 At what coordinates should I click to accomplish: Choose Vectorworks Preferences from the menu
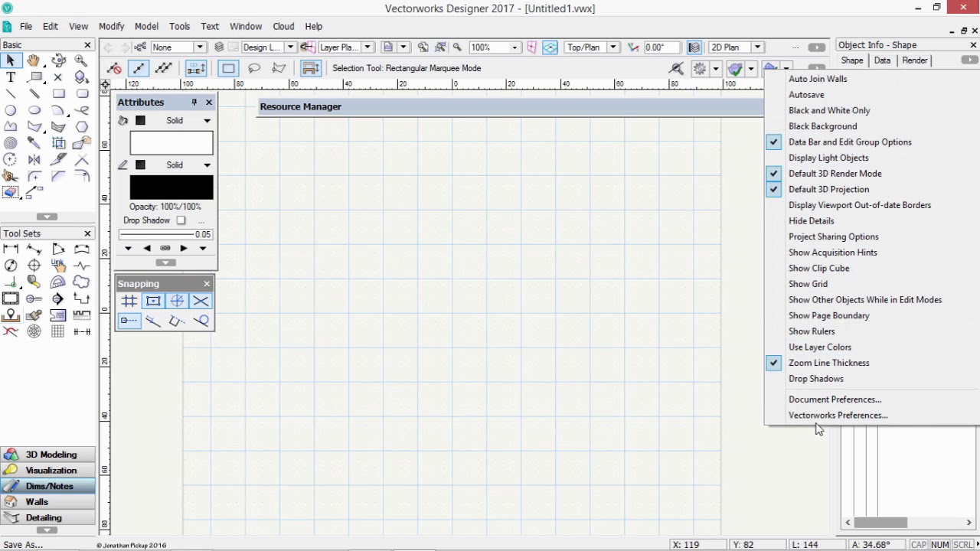click(x=838, y=415)
